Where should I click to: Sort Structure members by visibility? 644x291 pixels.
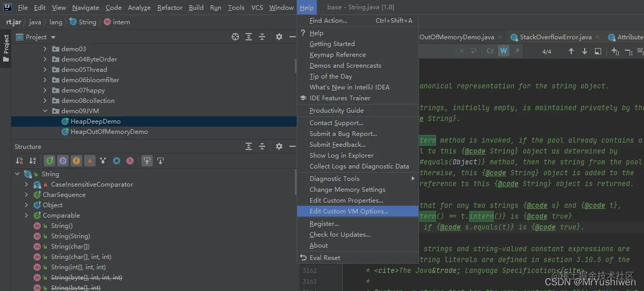pyautogui.click(x=19, y=161)
